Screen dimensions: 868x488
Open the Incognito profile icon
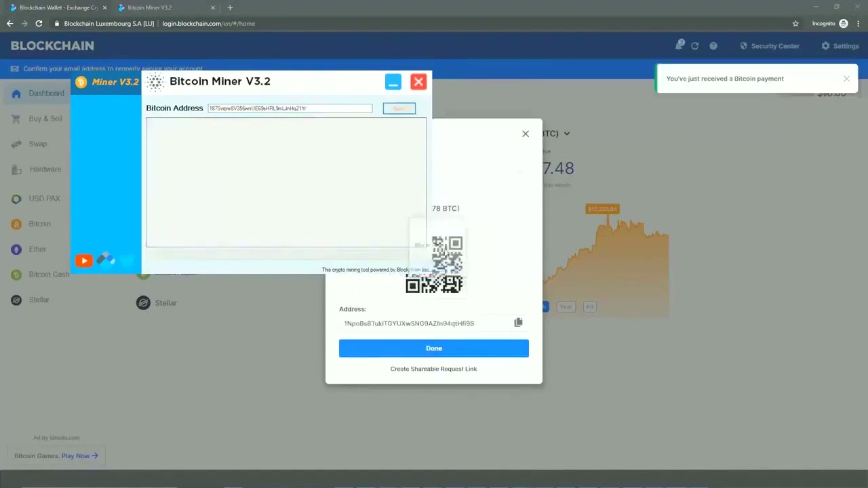844,23
